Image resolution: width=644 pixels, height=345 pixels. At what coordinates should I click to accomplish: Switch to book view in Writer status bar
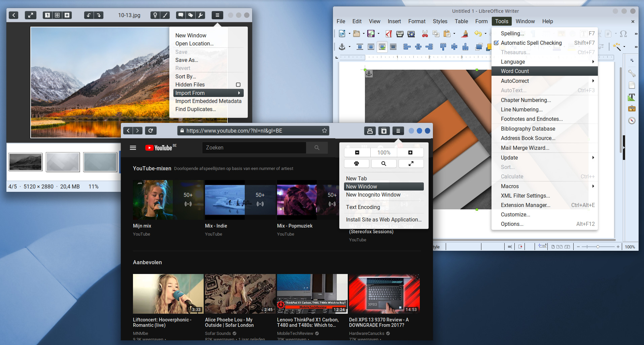567,247
